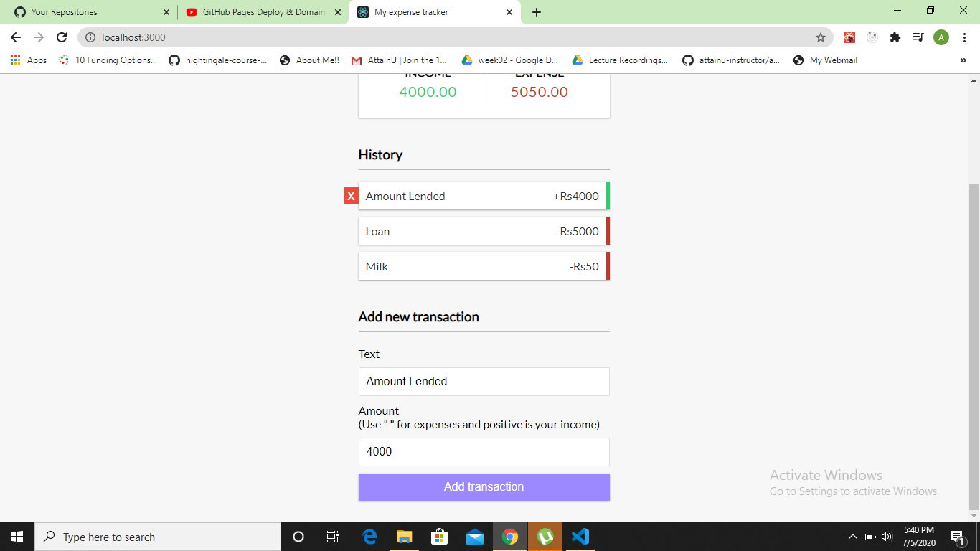Viewport: 980px width, 551px height.
Task: Open the AttainU Join the 1... bookmark
Action: click(x=399, y=60)
